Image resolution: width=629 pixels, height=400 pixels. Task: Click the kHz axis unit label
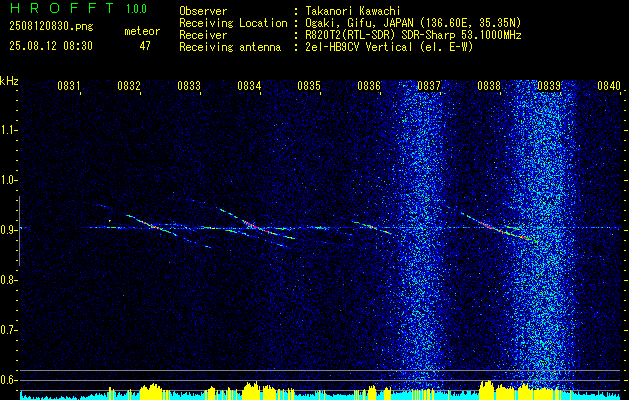9,81
